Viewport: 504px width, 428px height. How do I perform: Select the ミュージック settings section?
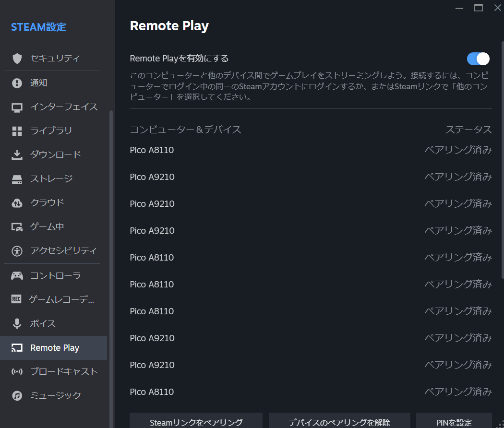click(56, 396)
